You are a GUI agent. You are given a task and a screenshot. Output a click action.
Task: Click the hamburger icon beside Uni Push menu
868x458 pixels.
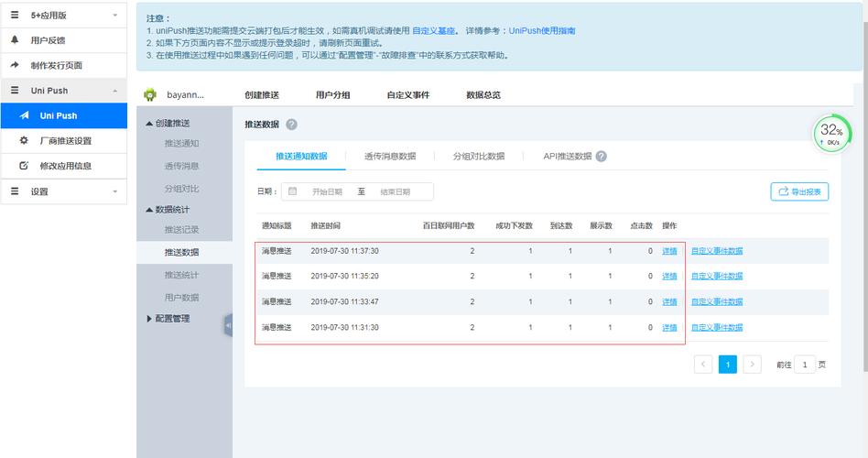pos(15,91)
